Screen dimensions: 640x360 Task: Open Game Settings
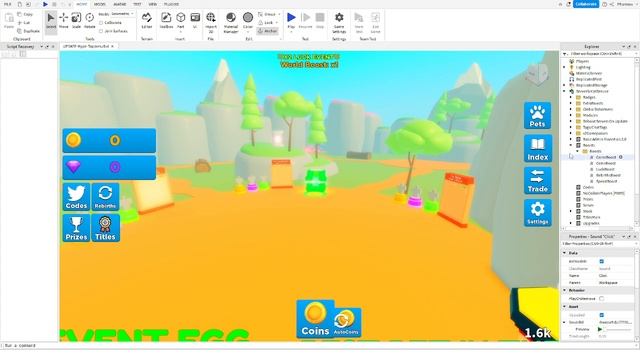point(339,22)
